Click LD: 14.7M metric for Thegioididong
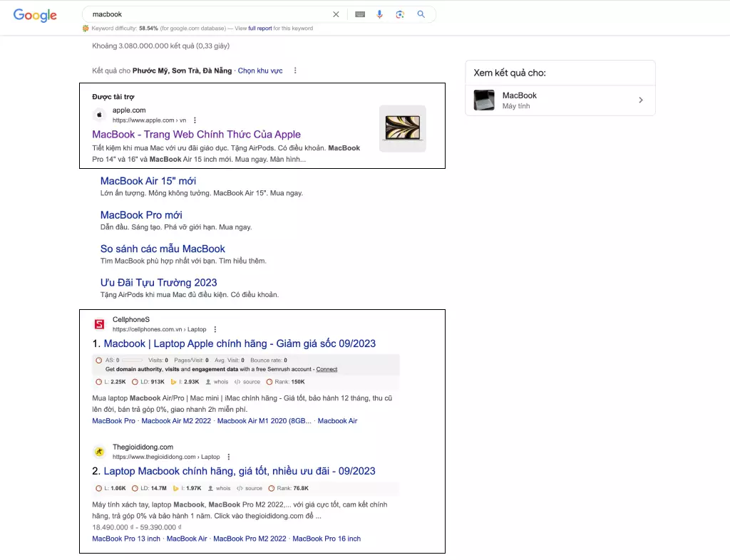The image size is (730, 560). pyautogui.click(x=149, y=488)
